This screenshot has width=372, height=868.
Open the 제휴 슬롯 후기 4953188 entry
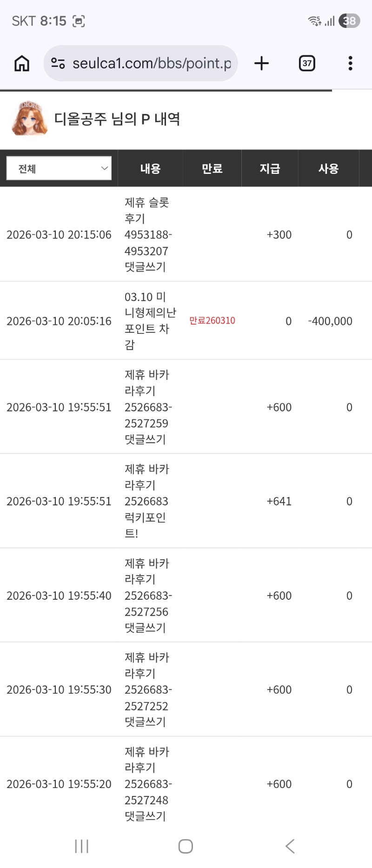(147, 234)
